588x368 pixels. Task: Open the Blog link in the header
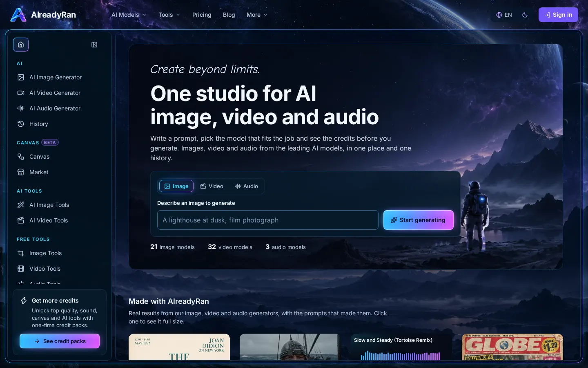coord(229,15)
